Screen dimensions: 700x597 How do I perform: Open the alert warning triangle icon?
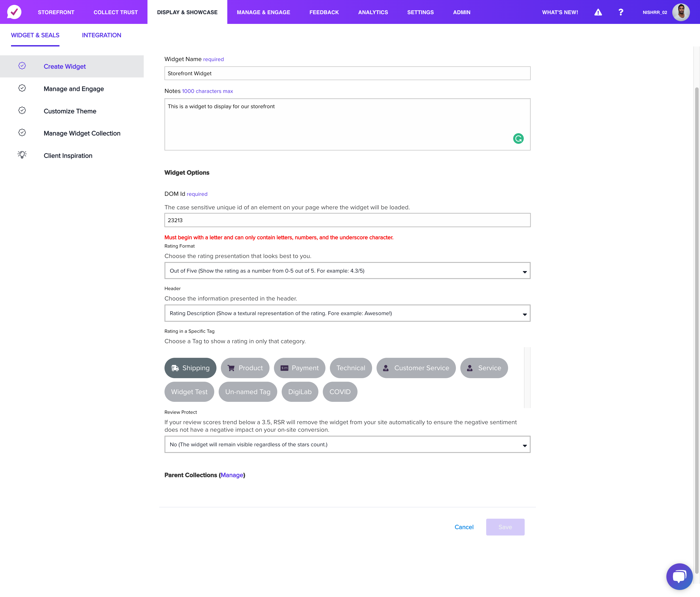[x=598, y=12]
